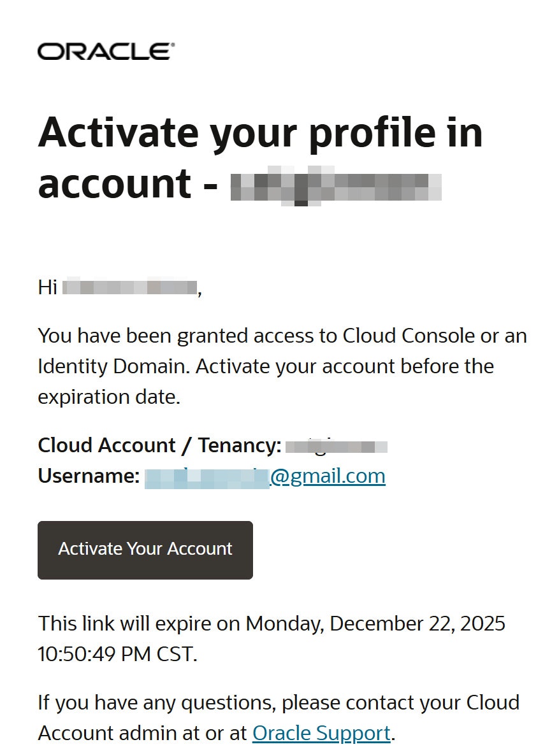Open the gmail.com username email link
Viewport: 559px width, 756px height.
pyautogui.click(x=328, y=476)
